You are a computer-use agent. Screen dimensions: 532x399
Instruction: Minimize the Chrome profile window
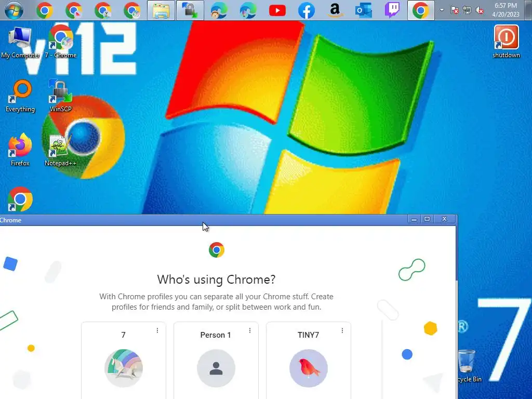414,219
